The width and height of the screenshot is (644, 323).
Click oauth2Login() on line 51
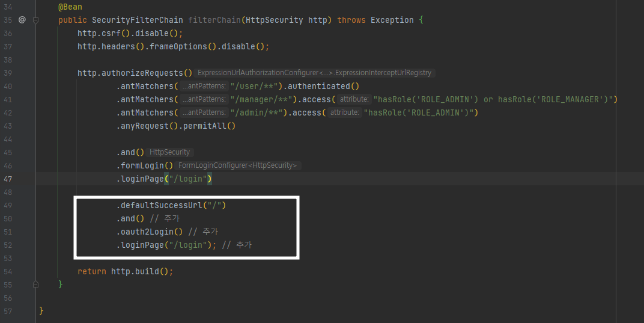(x=151, y=232)
